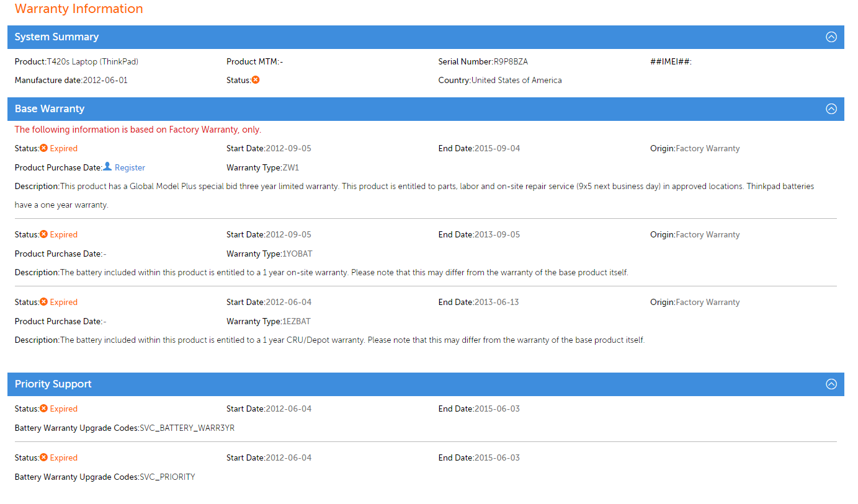Click the red status icon in System Summary
The width and height of the screenshot is (858, 504).
(x=256, y=80)
